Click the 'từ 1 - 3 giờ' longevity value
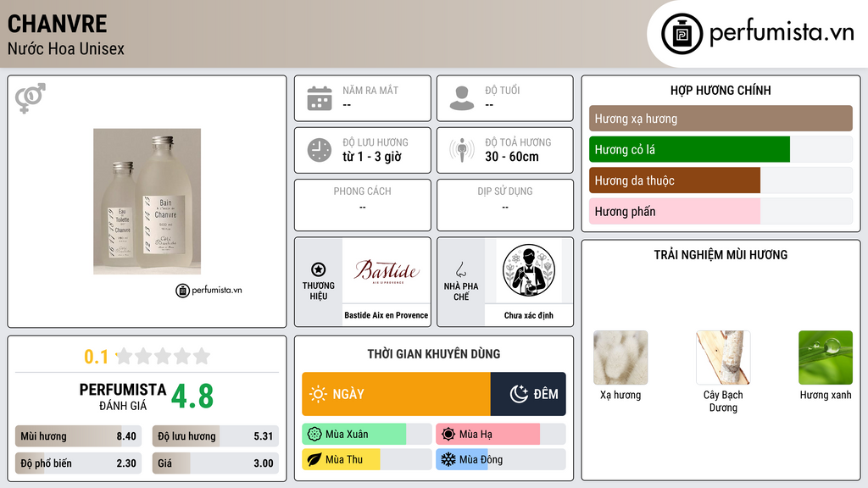The width and height of the screenshot is (868, 488). [372, 157]
